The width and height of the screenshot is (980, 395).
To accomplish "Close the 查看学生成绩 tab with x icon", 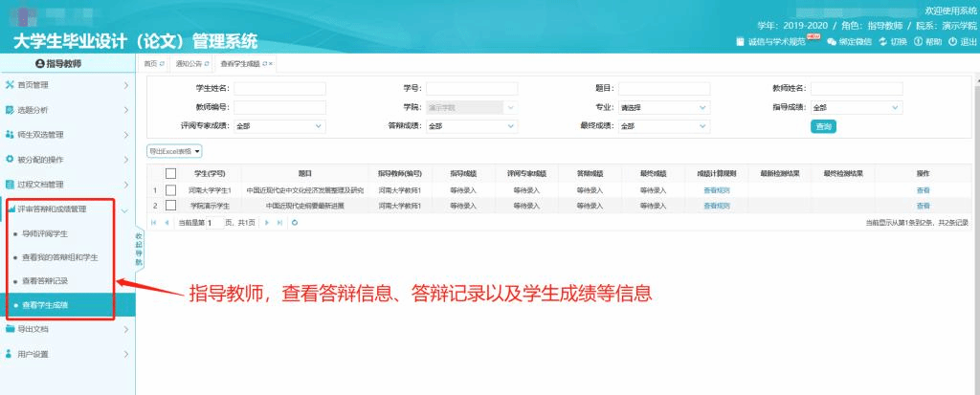I will pos(272,64).
